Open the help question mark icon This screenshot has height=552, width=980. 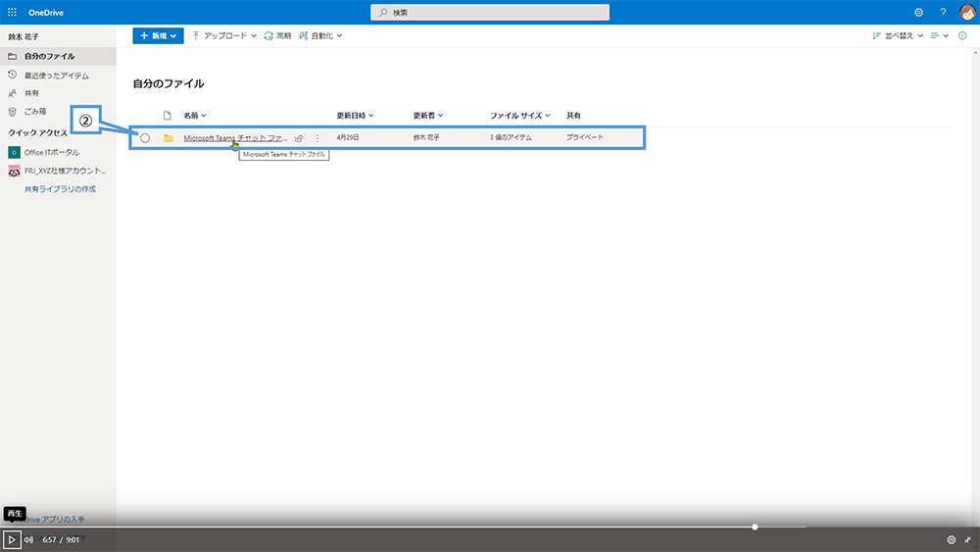pos(943,13)
